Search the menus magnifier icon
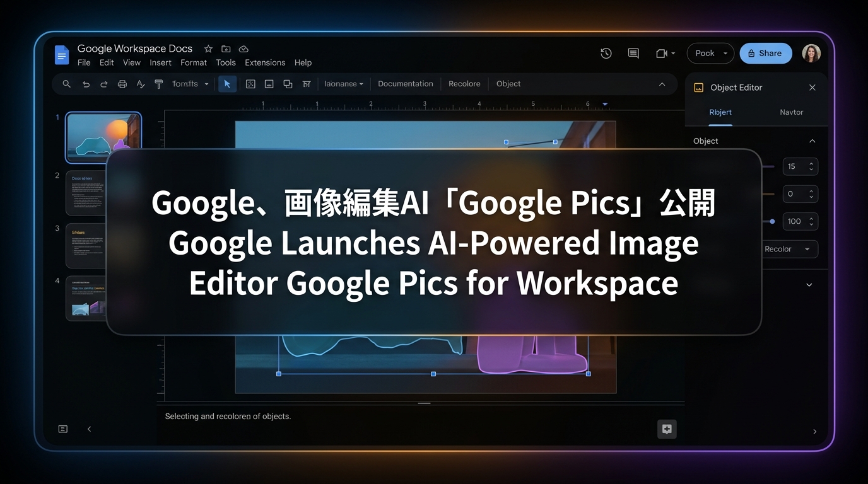Screen dimensions: 868x484 [x=66, y=84]
